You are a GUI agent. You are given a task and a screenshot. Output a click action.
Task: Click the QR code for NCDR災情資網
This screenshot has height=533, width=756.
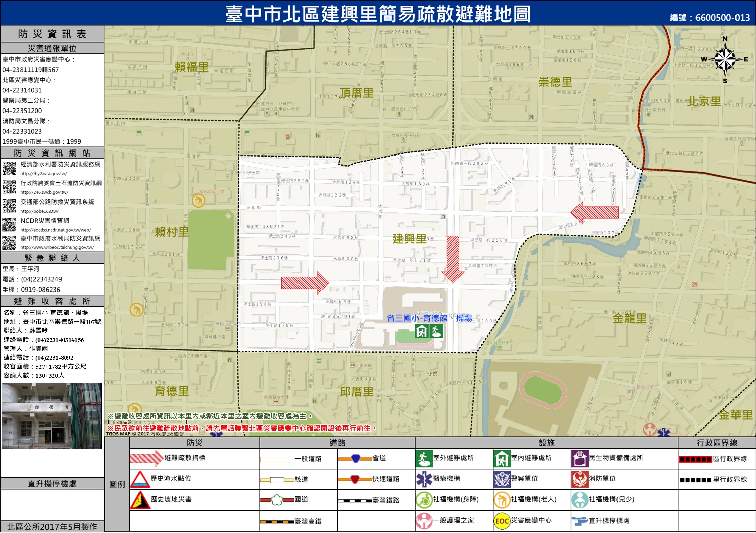click(x=9, y=225)
